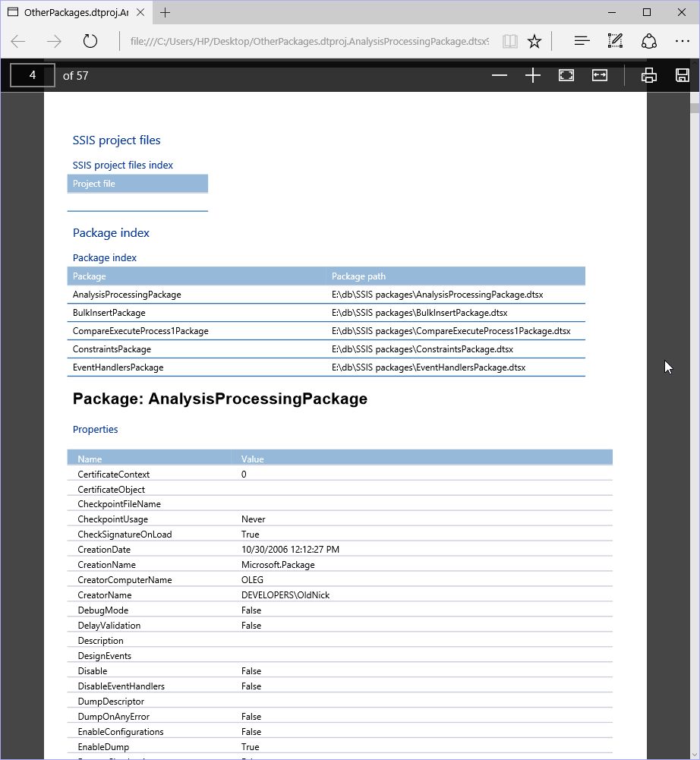The height and width of the screenshot is (760, 700).
Task: Open AnalysisProcessingPackage in package index
Action: coord(127,295)
